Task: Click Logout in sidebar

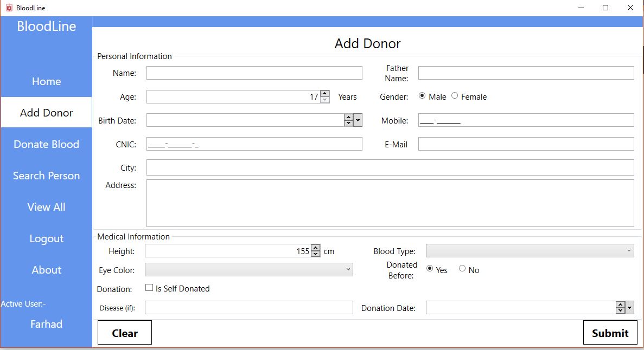Action: [47, 238]
